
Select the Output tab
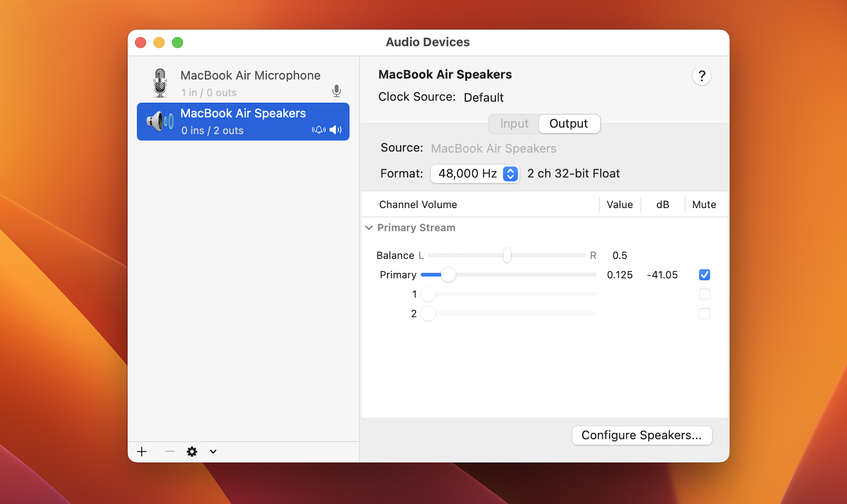(569, 123)
